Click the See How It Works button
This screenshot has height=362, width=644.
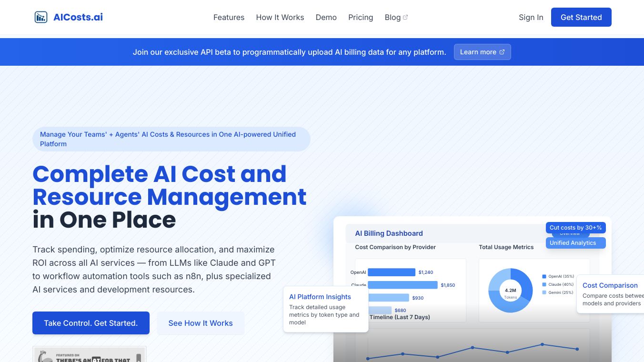[x=201, y=323]
